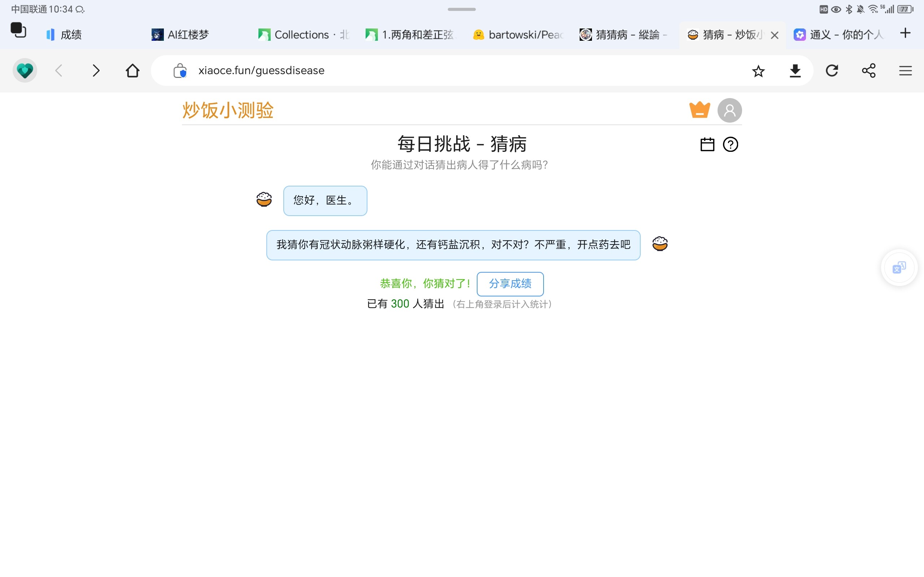Click the user profile avatar
Viewport: 924px width, 577px height.
tap(729, 110)
